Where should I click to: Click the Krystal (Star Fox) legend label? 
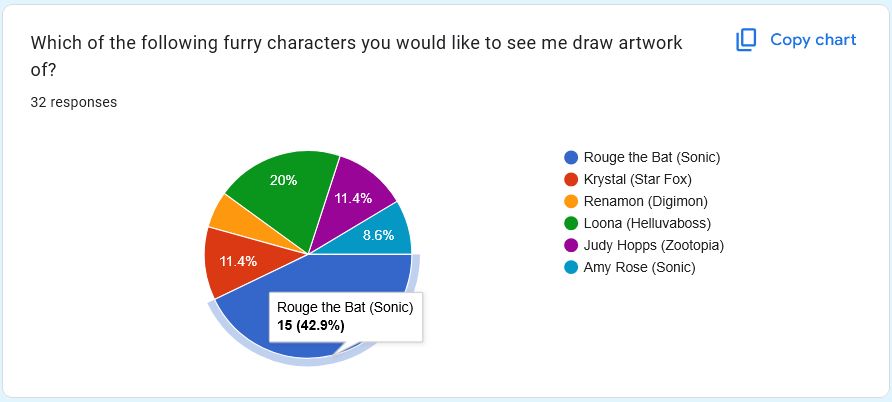pyautogui.click(x=638, y=180)
